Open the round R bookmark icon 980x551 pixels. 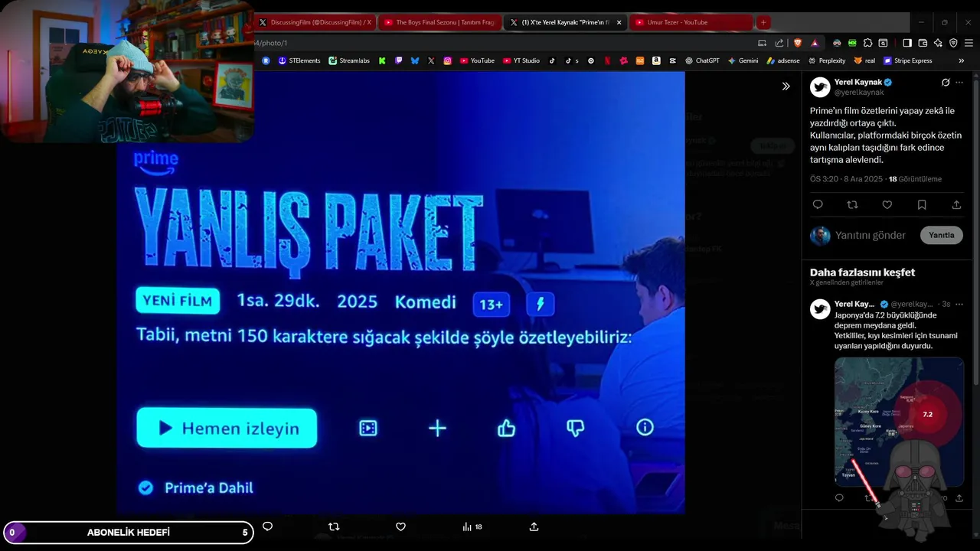[x=266, y=60]
